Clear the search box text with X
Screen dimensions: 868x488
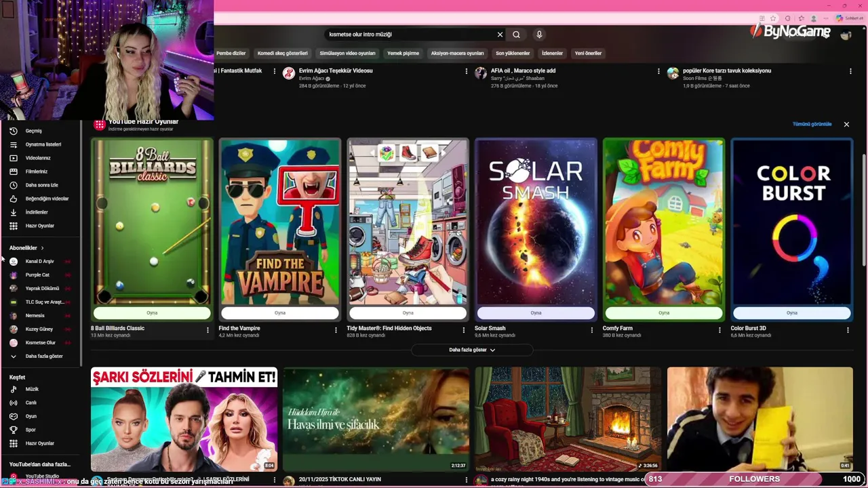(x=500, y=35)
